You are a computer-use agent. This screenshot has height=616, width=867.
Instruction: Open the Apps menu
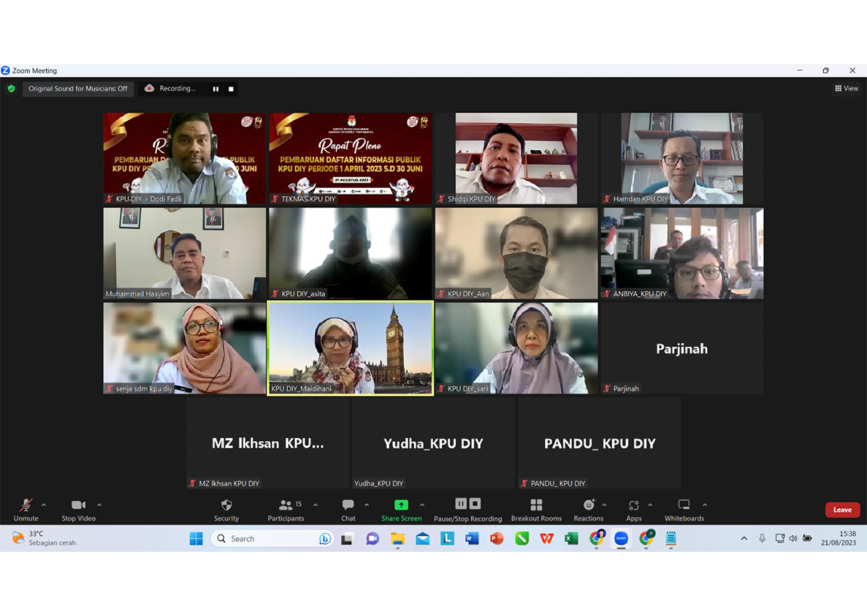coord(633,505)
